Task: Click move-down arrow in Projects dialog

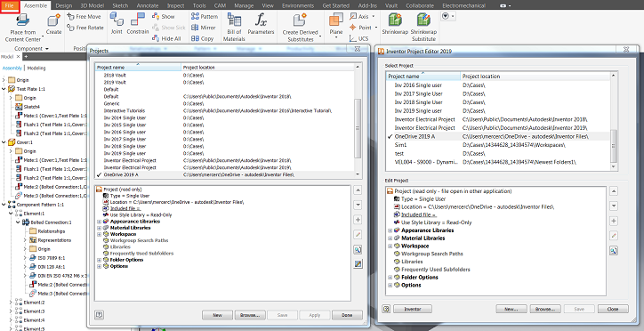Action: (x=358, y=205)
